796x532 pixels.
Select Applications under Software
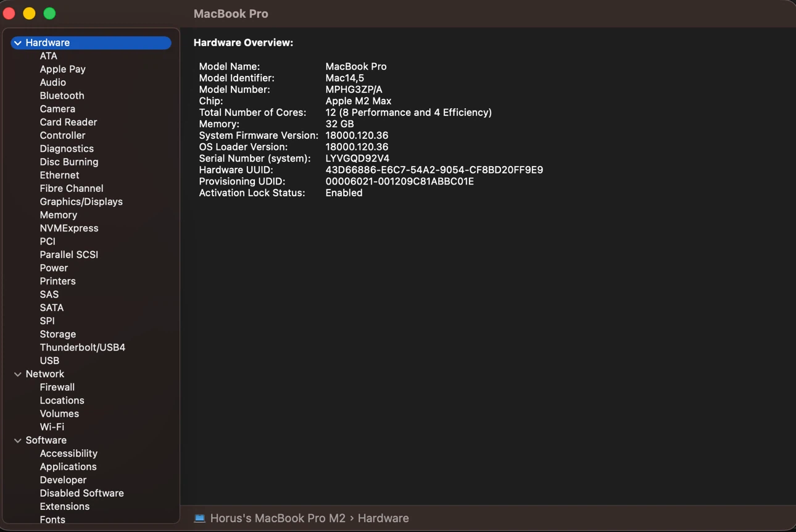68,467
